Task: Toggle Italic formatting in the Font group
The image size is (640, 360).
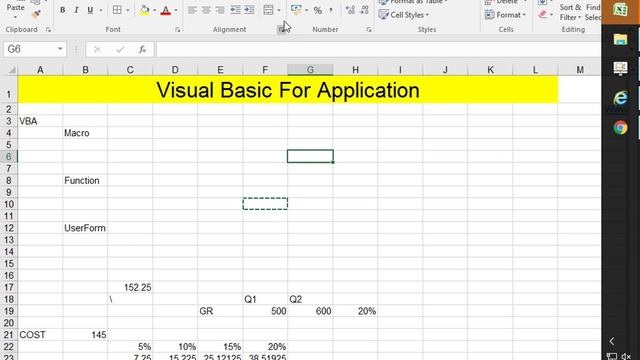Action: coord(76,10)
